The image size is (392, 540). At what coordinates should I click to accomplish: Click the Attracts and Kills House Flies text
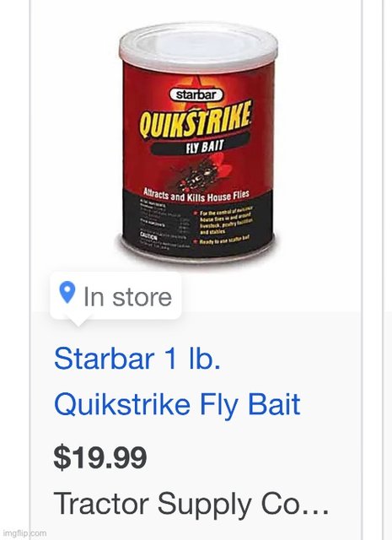click(196, 195)
